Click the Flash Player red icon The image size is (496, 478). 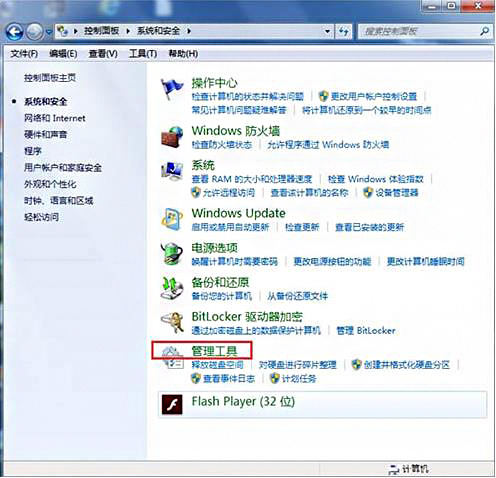click(172, 405)
